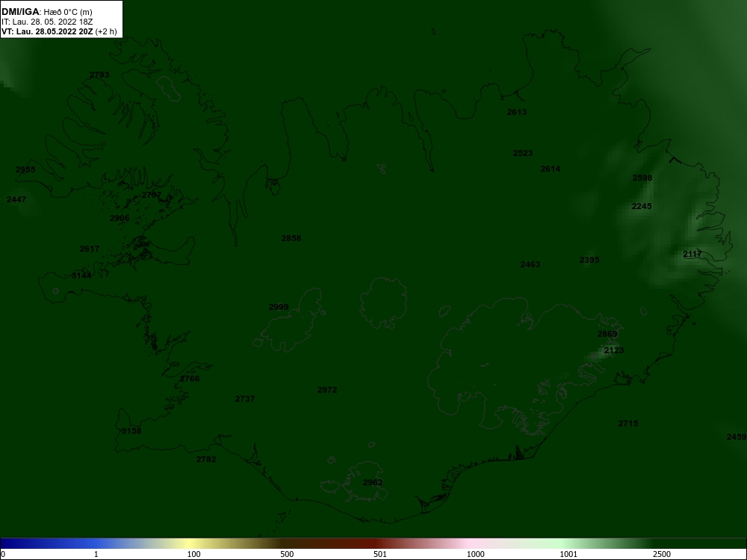Click the pink segment of the color scale
Viewport: 747px width, 560px height.
(x=469, y=544)
